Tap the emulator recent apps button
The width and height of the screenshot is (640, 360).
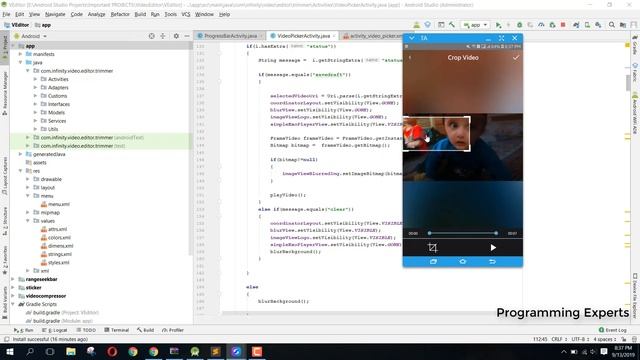point(433,261)
